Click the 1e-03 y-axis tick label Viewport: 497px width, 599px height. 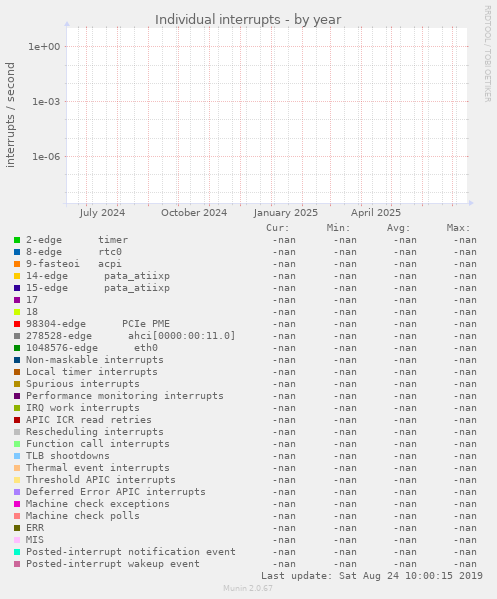[x=46, y=102]
